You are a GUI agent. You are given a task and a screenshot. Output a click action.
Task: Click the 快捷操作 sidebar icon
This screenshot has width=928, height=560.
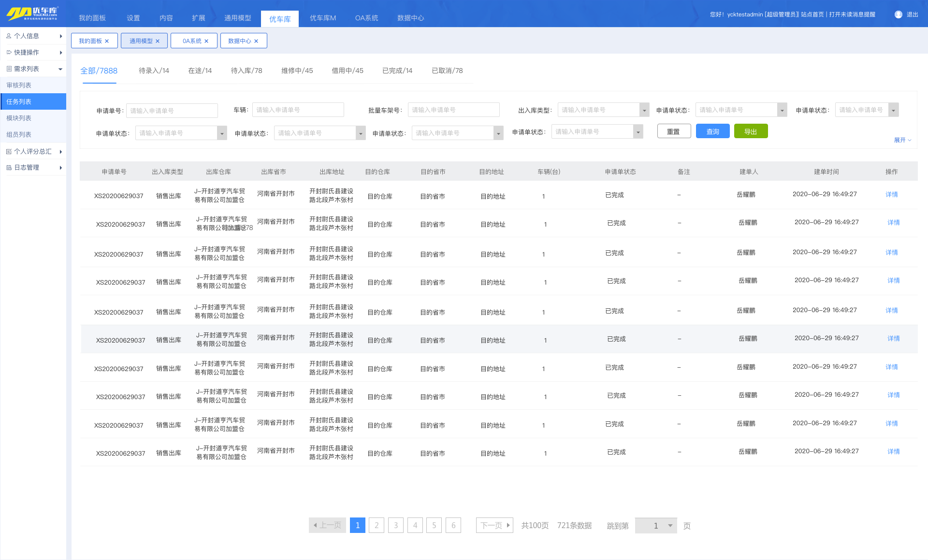coord(9,52)
